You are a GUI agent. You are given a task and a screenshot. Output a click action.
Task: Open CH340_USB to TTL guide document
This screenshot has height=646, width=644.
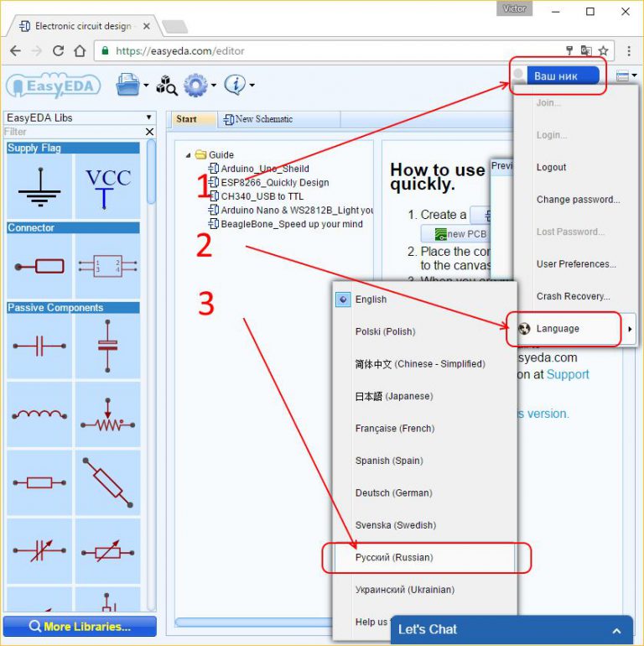pyautogui.click(x=262, y=196)
